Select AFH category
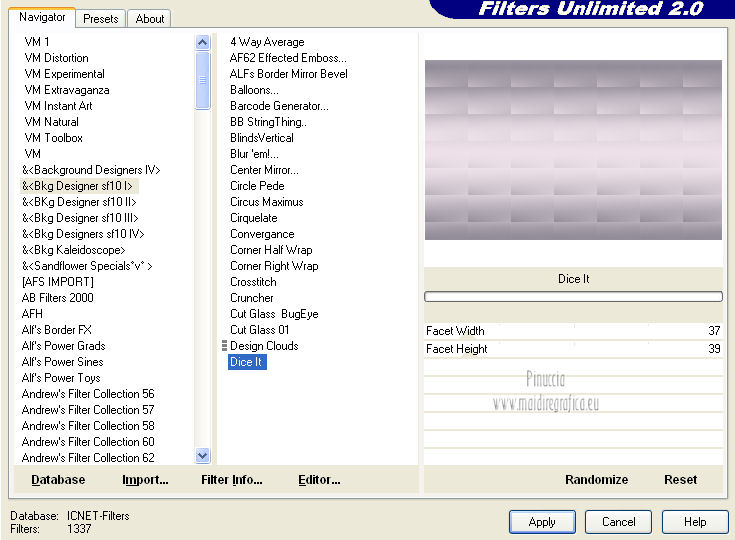The width and height of the screenshot is (735, 540). pyautogui.click(x=32, y=314)
